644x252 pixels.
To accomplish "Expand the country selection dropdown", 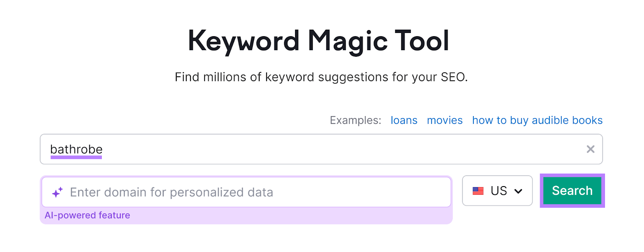I will click(519, 191).
